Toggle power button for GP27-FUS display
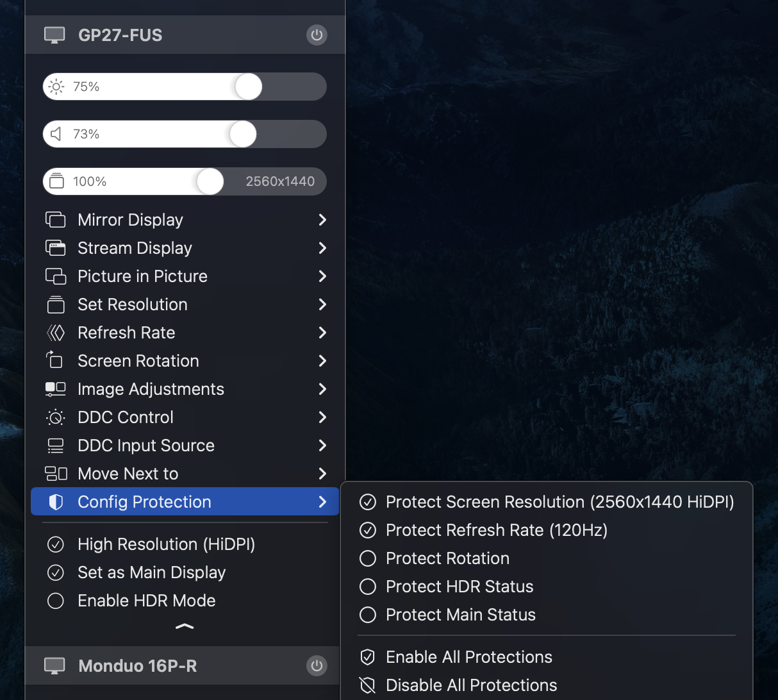Screen dimensions: 778x700 (317, 35)
